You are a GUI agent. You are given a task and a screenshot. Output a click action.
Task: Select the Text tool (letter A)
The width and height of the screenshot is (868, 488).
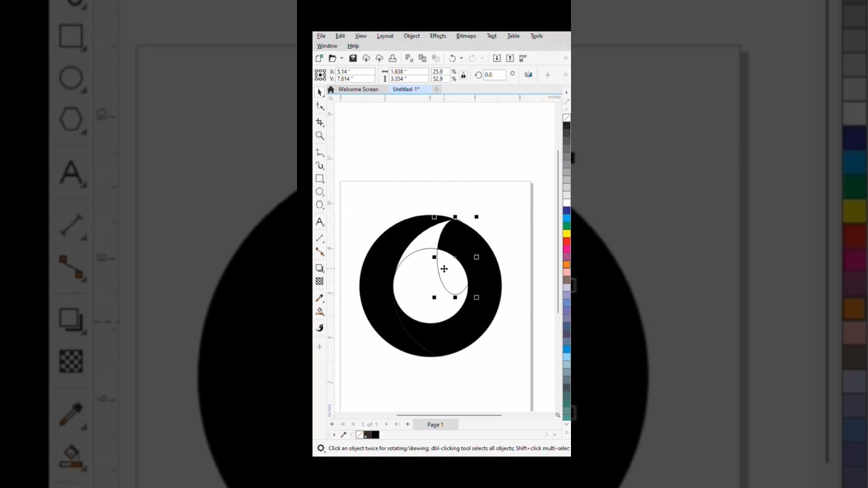tap(319, 222)
